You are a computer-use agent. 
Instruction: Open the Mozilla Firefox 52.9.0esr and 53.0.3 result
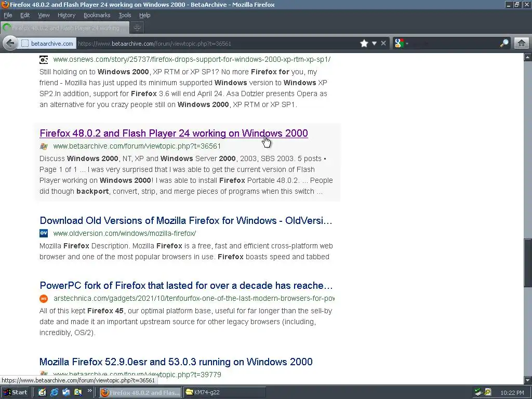(x=176, y=362)
